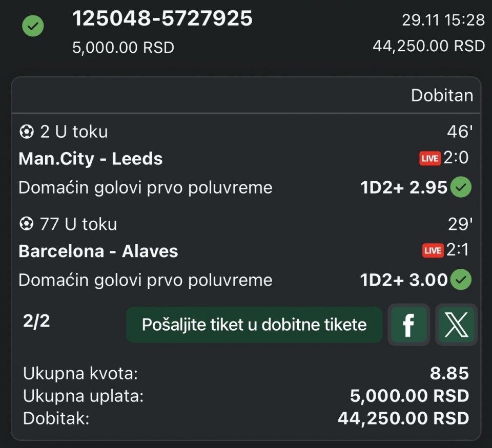Select the 1D2+ 2.95 odds selection

[404, 188]
